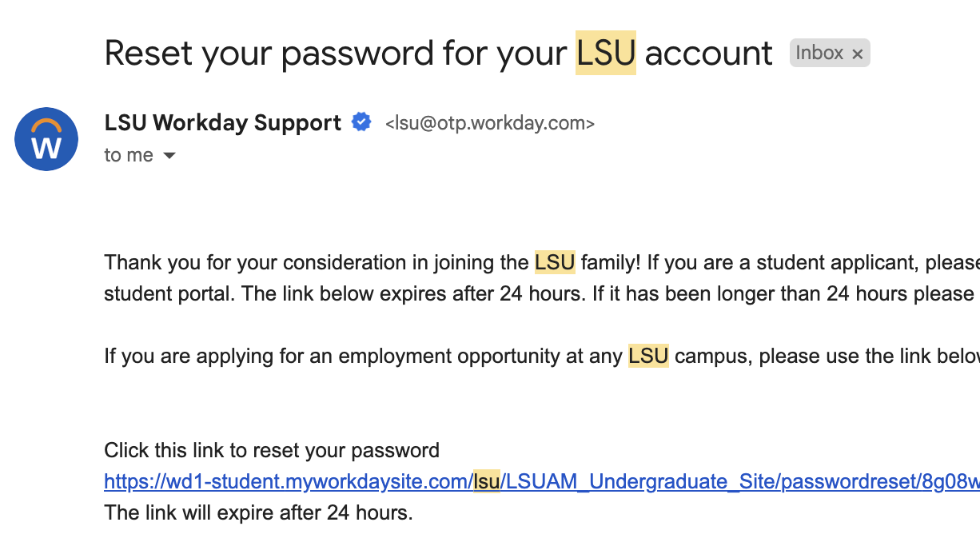Screen dimensions: 980x558
Task: Click the sender name LSU Workday Support
Action: click(x=222, y=123)
